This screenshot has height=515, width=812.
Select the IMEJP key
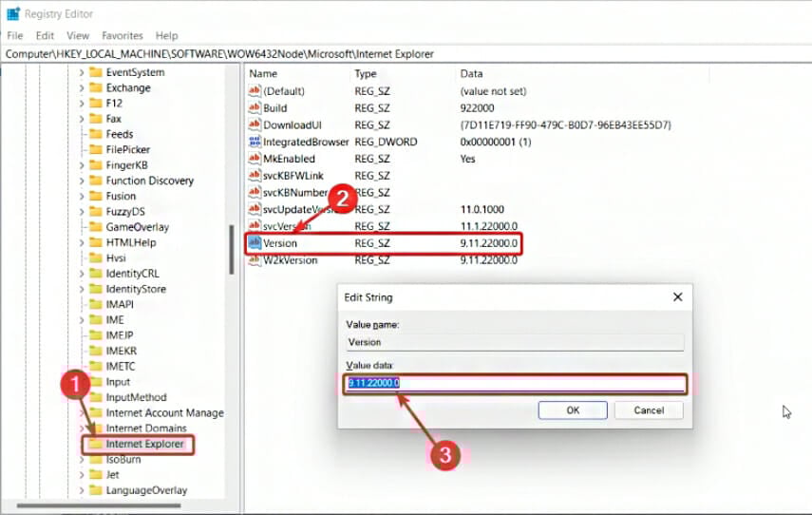(x=119, y=335)
